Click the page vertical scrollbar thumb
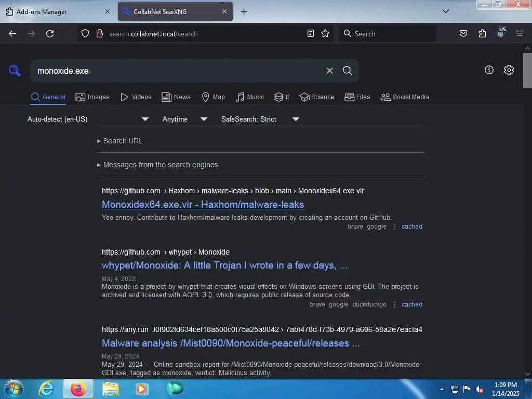The height and width of the screenshot is (399, 532). (527, 70)
